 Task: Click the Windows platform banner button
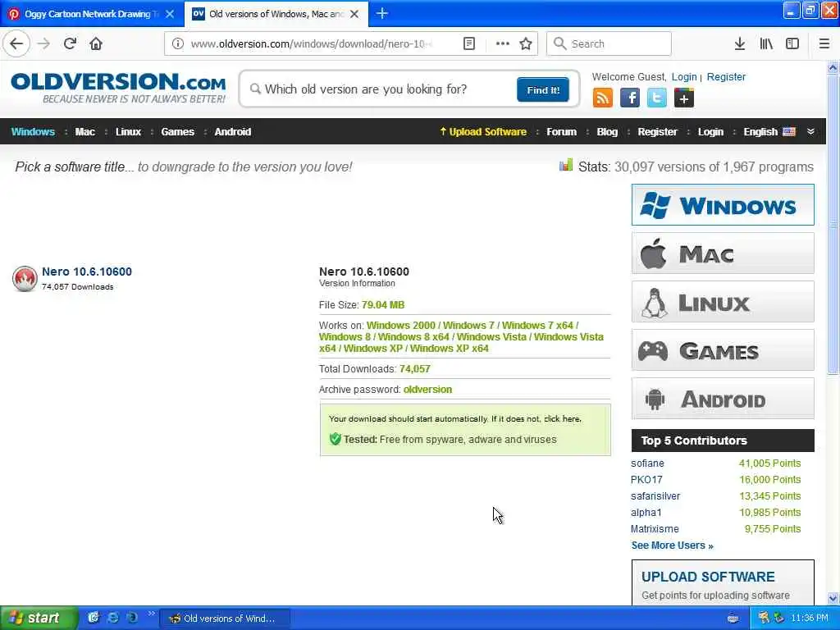coord(723,205)
